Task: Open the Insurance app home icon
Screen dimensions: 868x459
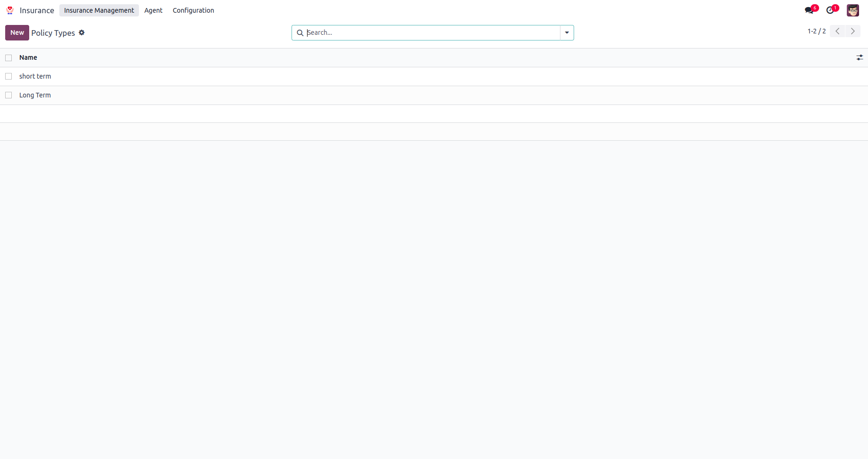Action: (x=10, y=10)
